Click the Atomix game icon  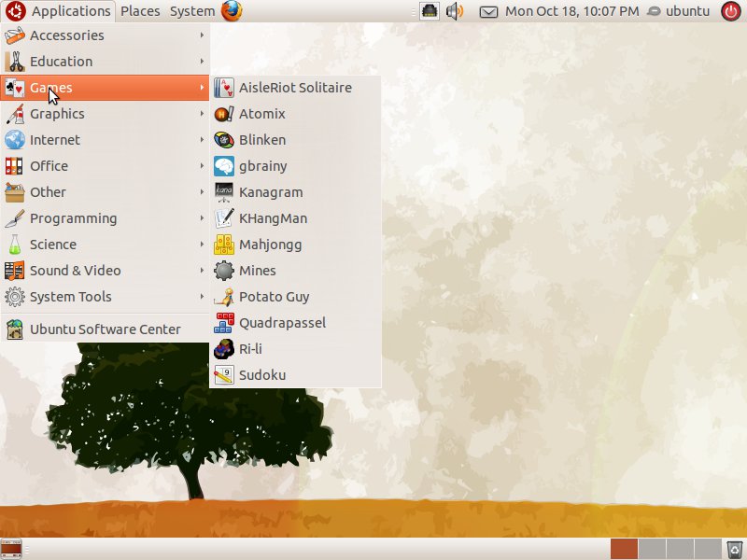[x=224, y=114]
